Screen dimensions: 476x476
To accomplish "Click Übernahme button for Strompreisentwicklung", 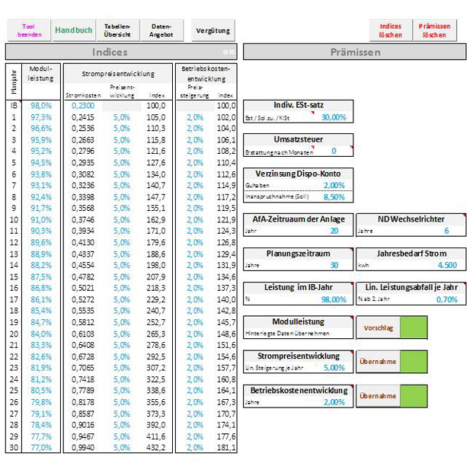I will point(378,362).
